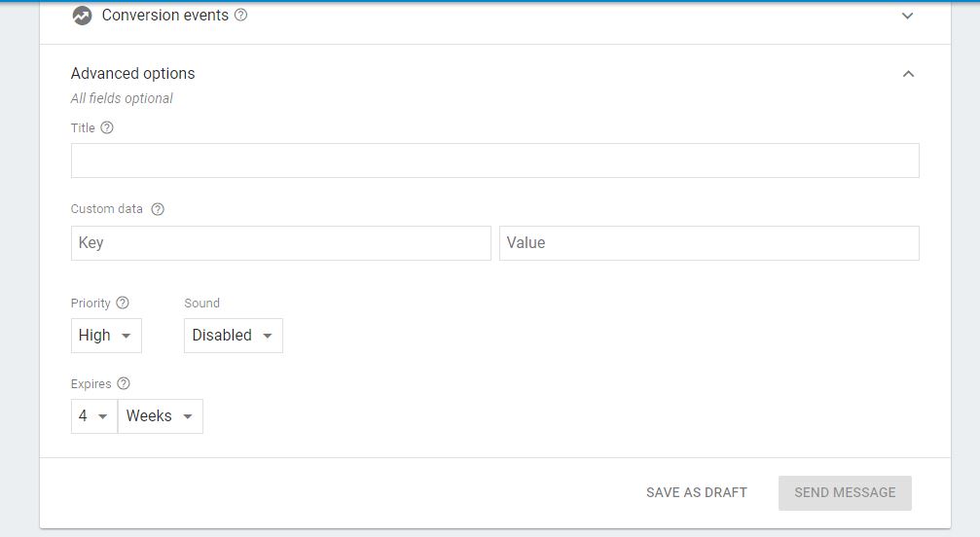Open the Priority dropdown set to High

click(106, 336)
